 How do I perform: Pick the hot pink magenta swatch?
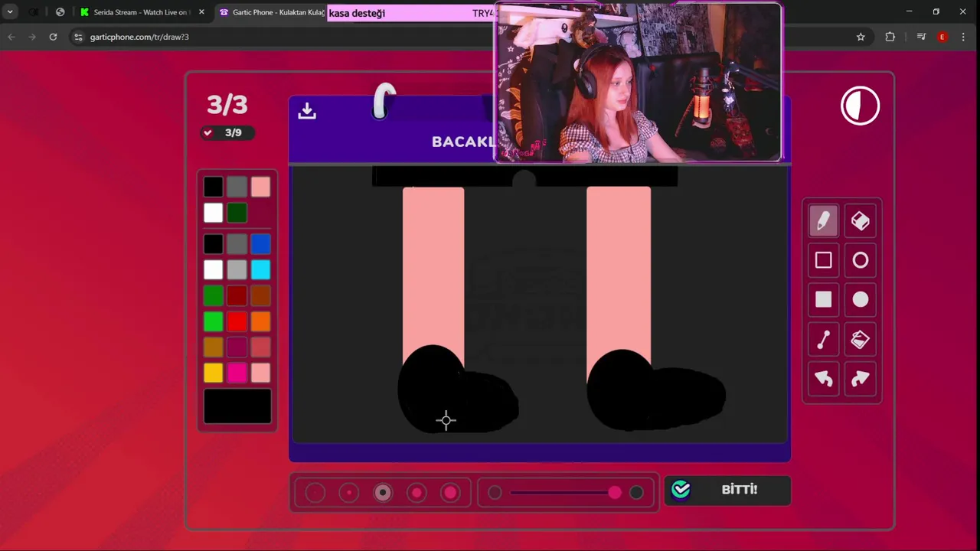coord(237,373)
